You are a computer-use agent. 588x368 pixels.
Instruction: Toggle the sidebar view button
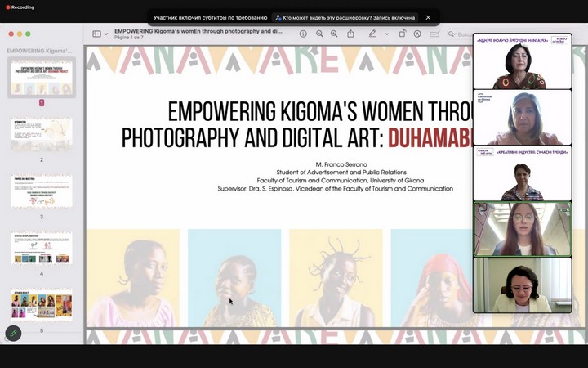coord(96,34)
